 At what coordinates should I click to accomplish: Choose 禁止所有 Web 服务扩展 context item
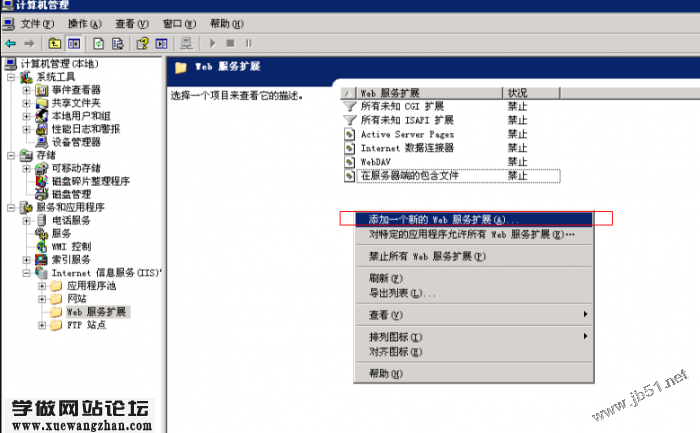(426, 256)
